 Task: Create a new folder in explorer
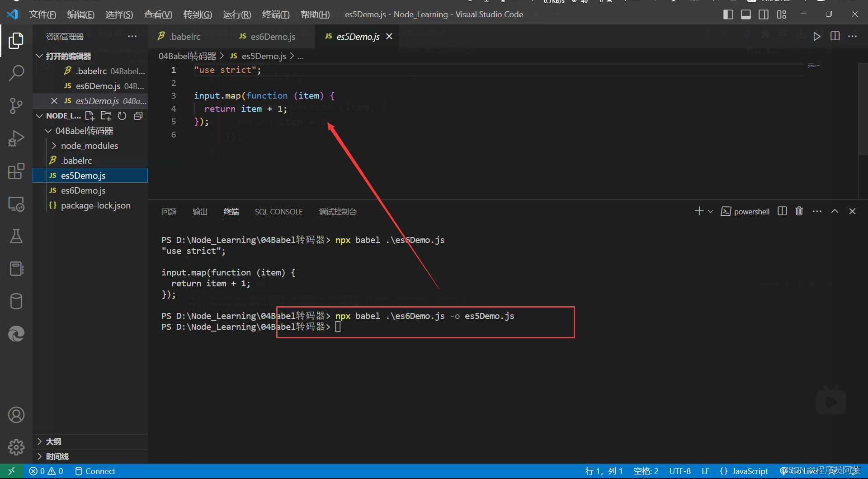[x=106, y=116]
